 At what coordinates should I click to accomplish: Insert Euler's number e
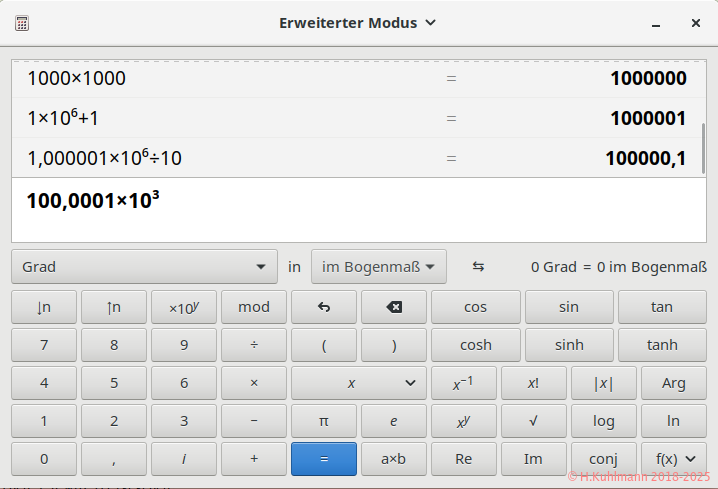tap(394, 421)
